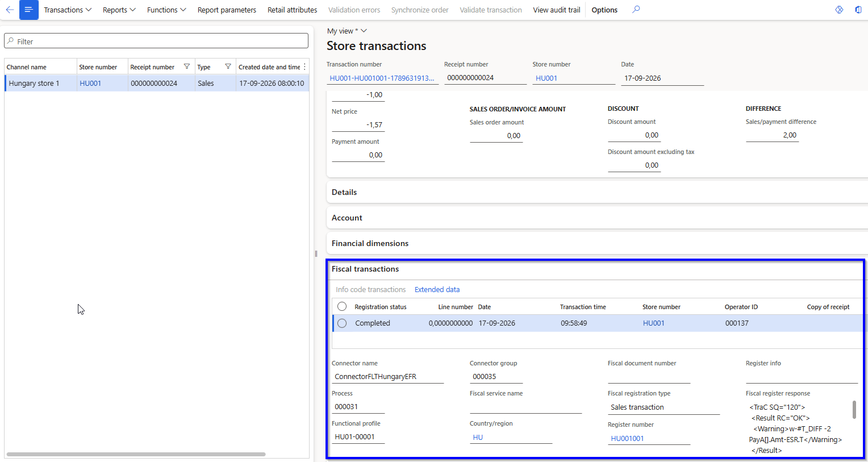Click Report parameters in action bar
The height and width of the screenshot is (462, 868).
pyautogui.click(x=227, y=10)
